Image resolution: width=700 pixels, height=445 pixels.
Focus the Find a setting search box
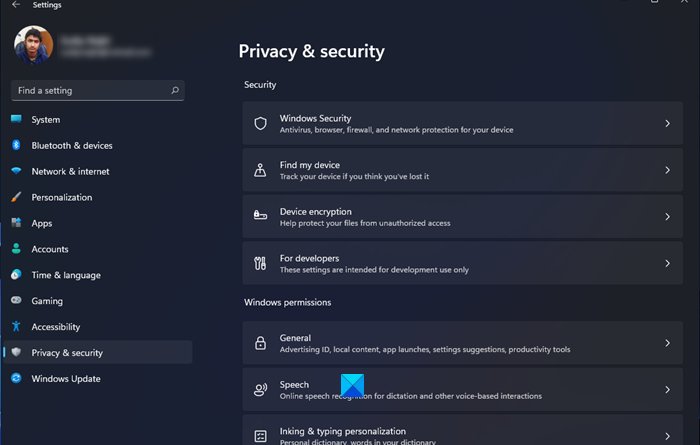tap(98, 91)
